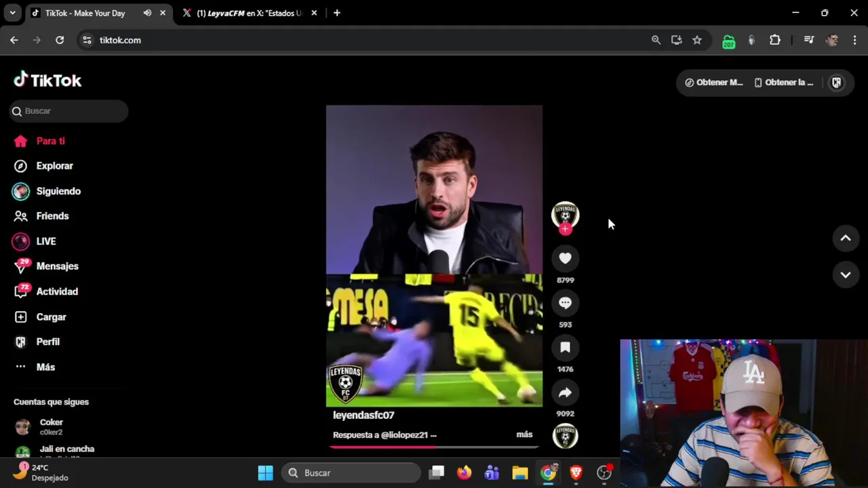Open the leyendasfc07 username link
This screenshot has width=868, height=488.
(x=363, y=415)
